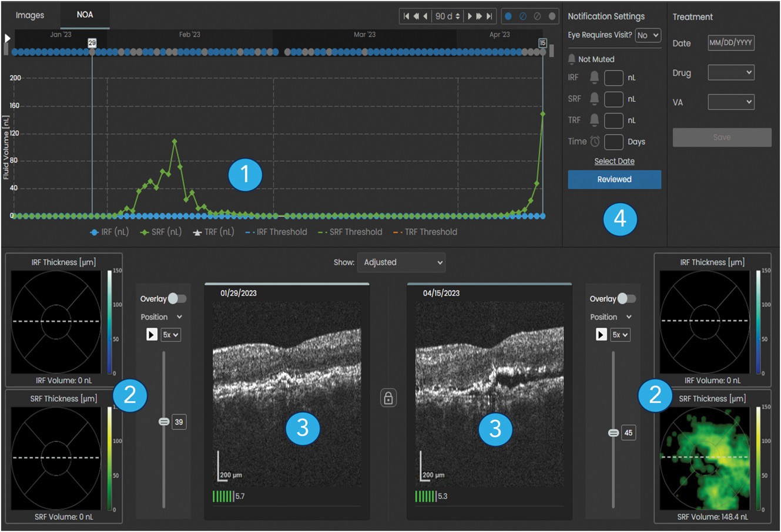Screen dimensions: 781x532
Task: Click the IRF Thickness map above IRF Volume: 0 nL, beside the 01/29/2023 scan
Action: point(56,321)
